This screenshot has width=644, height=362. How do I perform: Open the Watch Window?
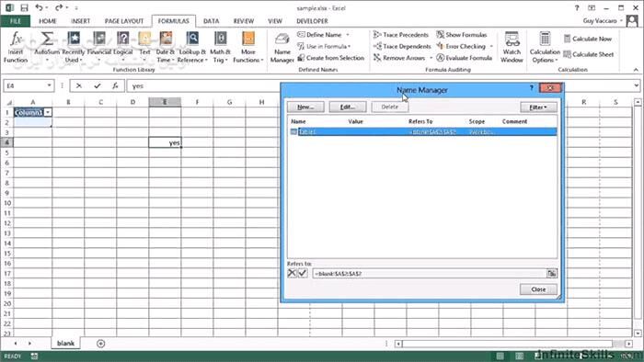coord(512,48)
